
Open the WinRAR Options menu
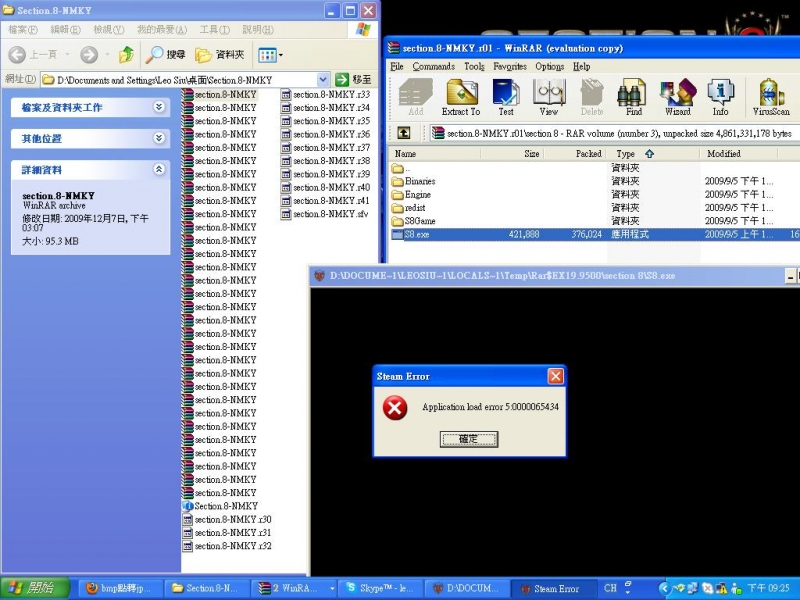tap(549, 66)
